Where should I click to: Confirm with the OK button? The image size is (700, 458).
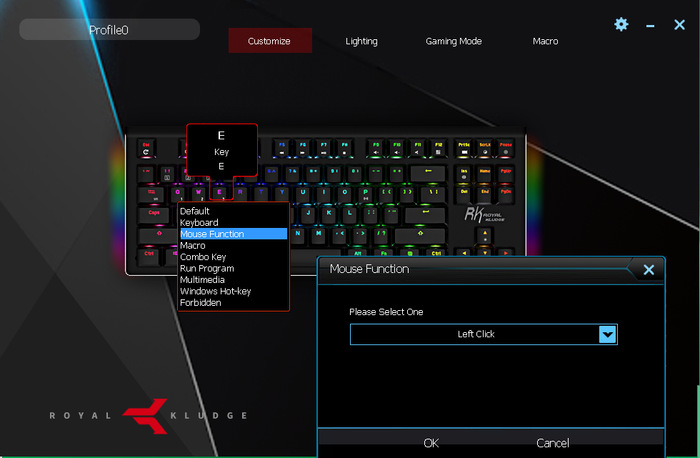click(x=431, y=443)
